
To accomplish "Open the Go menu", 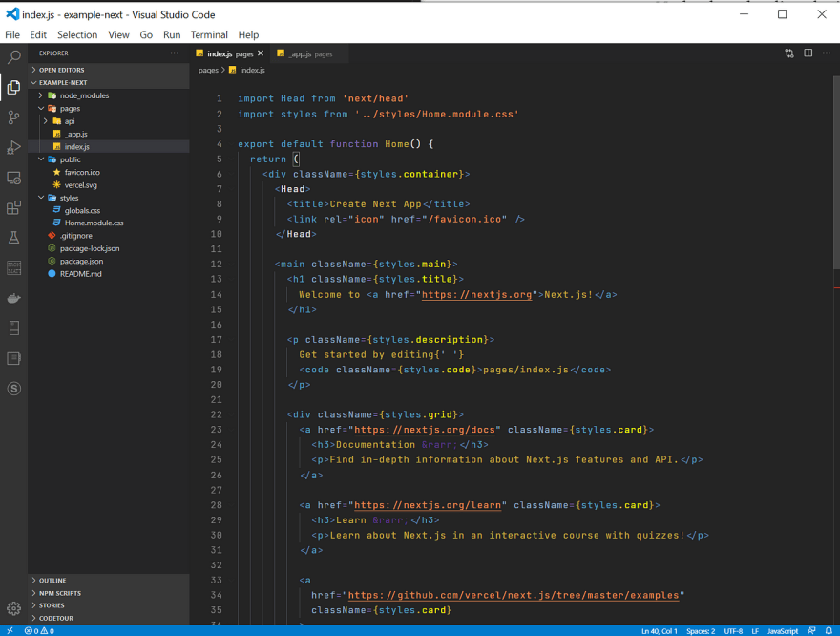I will tap(146, 34).
